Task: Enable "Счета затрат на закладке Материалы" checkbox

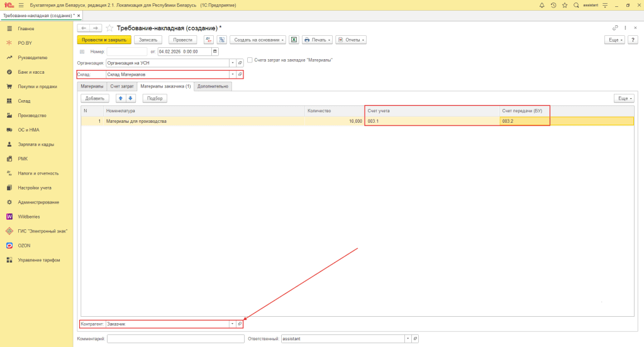Action: (x=250, y=60)
